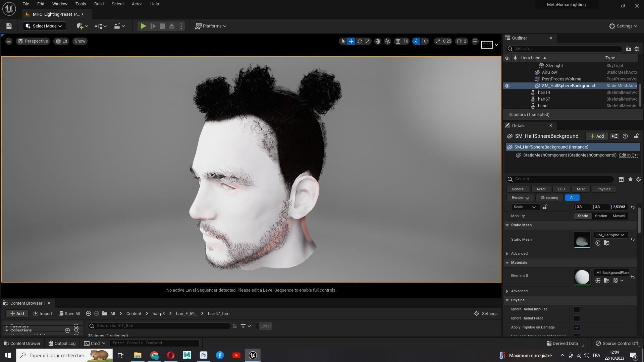The height and width of the screenshot is (362, 644).
Task: Toggle grid snapping in viewport
Action: 398,41
